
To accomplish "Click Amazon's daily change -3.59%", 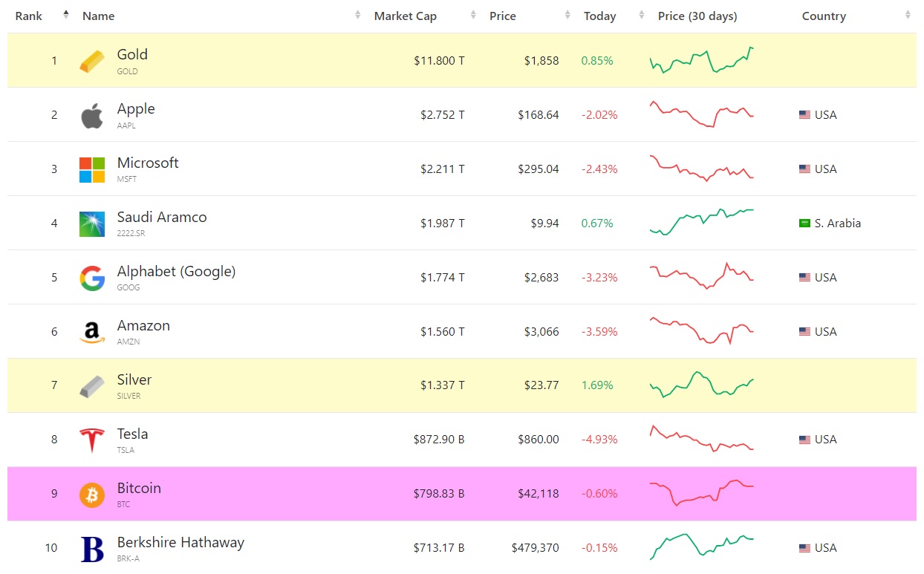I will pyautogui.click(x=599, y=332).
